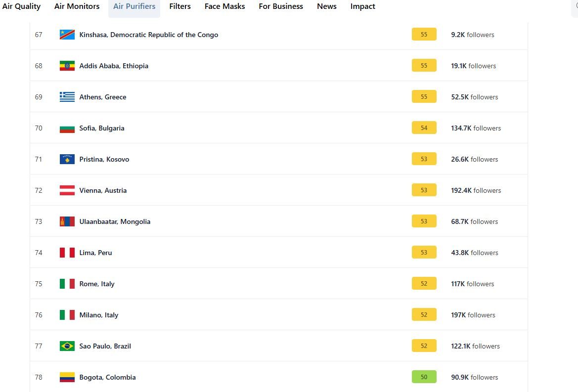The image size is (578, 392).
Task: Click the Ethiopia flag icon
Action: click(67, 66)
